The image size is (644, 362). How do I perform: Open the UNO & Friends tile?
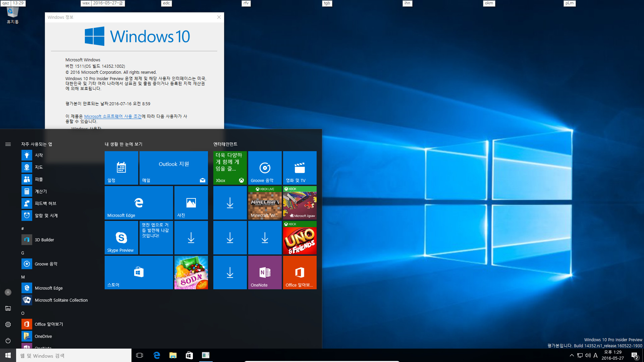pos(300,238)
